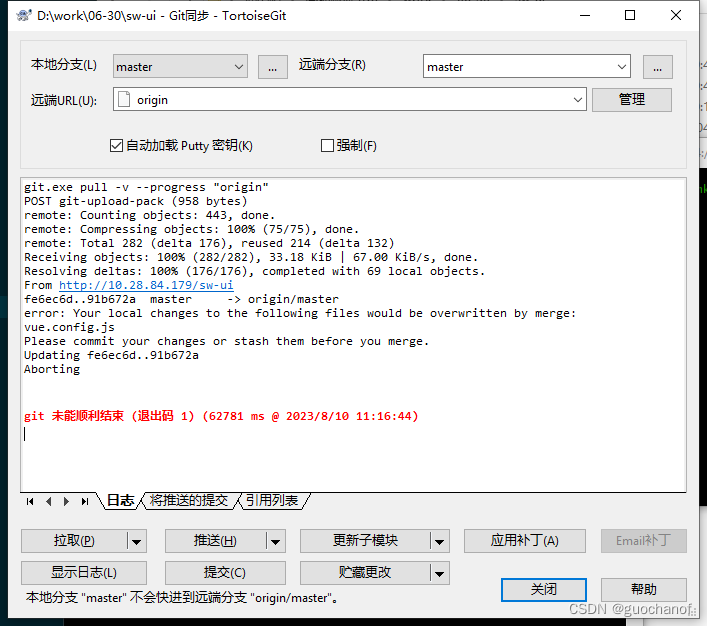707x626 pixels.
Task: Click the 帮助 button
Action: [643, 589]
